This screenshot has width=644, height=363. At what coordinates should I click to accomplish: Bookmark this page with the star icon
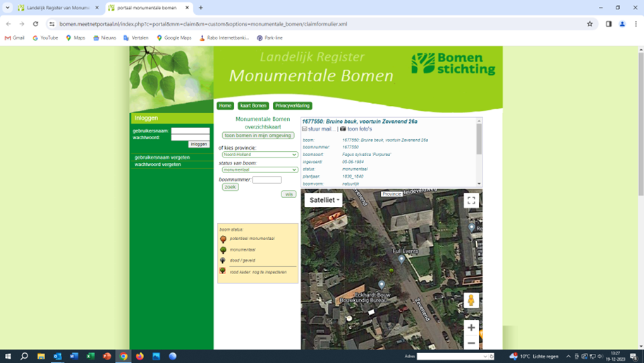click(590, 24)
